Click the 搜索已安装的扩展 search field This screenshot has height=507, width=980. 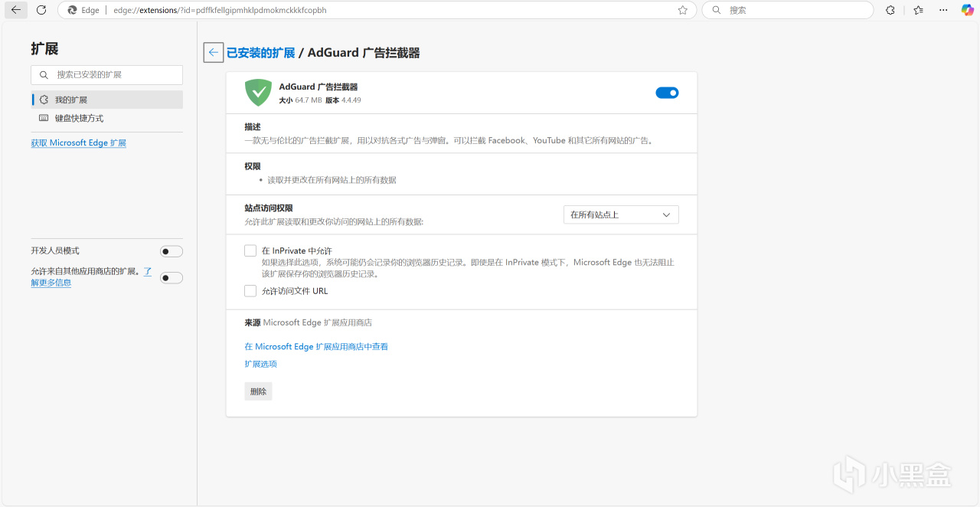point(107,75)
